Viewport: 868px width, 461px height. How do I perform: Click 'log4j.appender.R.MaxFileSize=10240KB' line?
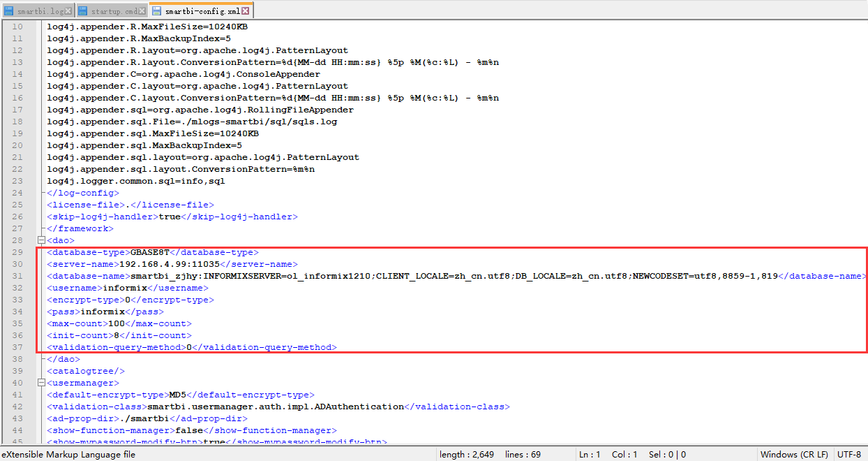[x=147, y=27]
